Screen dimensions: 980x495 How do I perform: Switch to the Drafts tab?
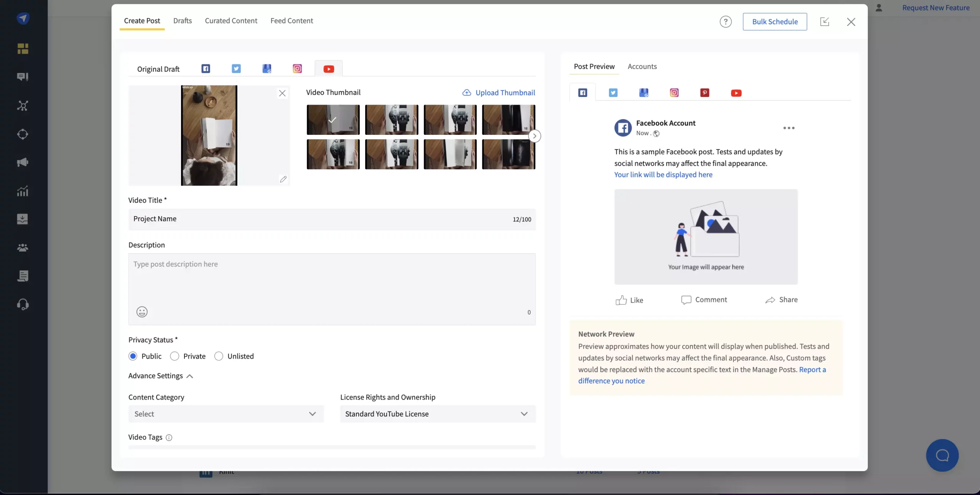coord(182,21)
